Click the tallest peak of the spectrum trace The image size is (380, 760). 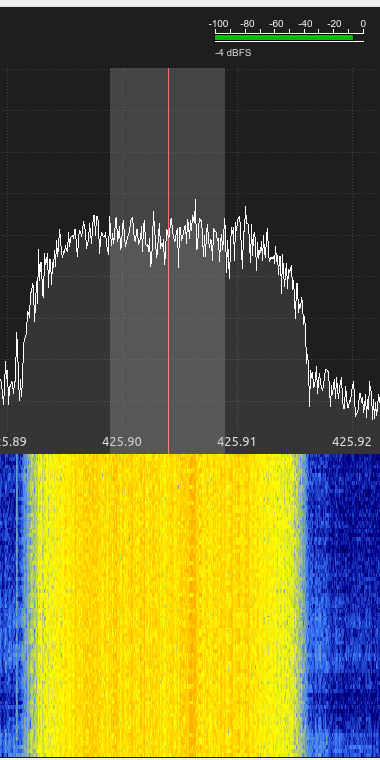tap(195, 202)
